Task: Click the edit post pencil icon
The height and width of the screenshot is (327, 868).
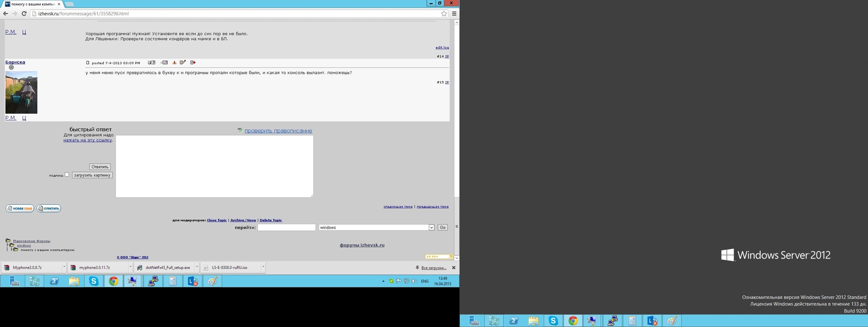Action: pos(183,63)
